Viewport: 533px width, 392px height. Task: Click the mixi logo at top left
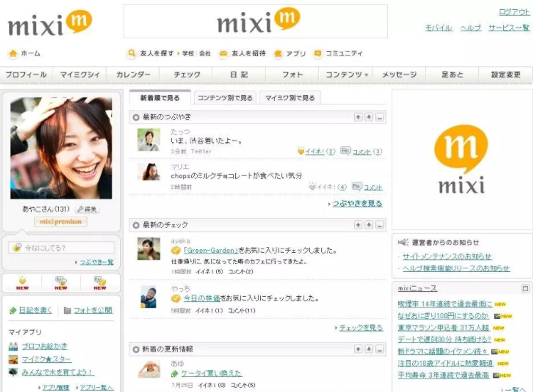50,23
